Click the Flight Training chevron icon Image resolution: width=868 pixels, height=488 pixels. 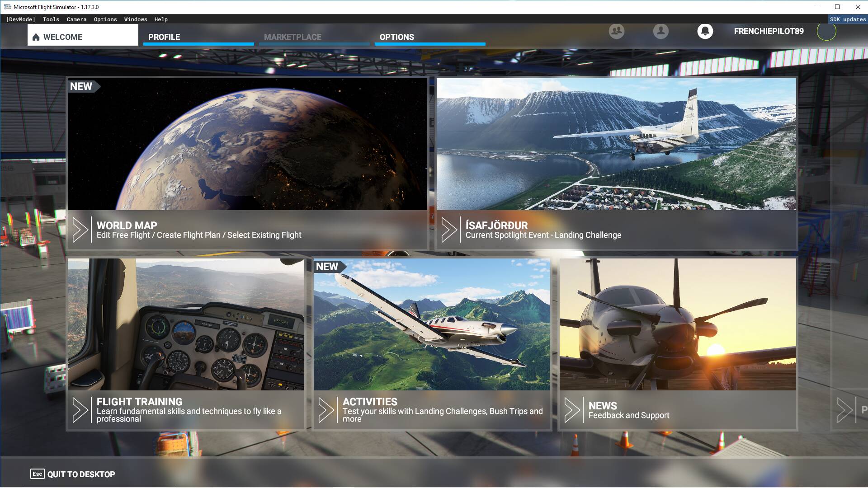(81, 410)
